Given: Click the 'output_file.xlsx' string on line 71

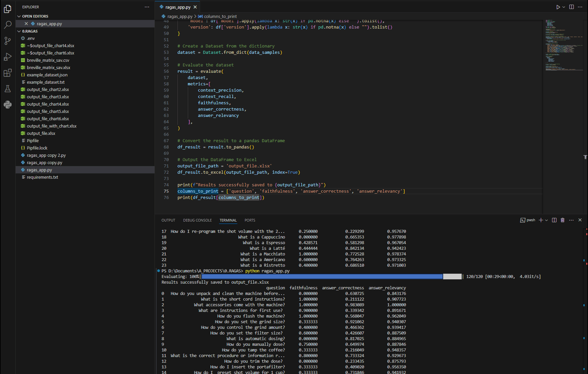Looking at the screenshot, I should point(249,166).
